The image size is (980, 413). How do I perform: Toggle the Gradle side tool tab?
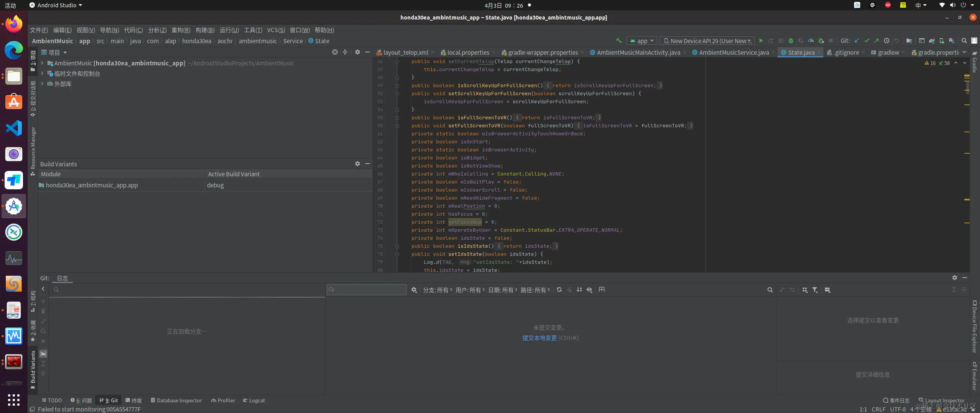point(975,62)
